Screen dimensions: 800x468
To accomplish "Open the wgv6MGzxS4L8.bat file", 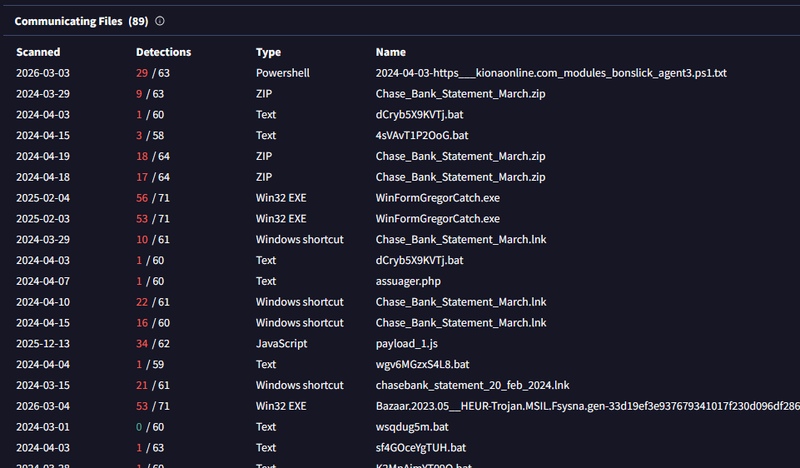I will click(422, 364).
